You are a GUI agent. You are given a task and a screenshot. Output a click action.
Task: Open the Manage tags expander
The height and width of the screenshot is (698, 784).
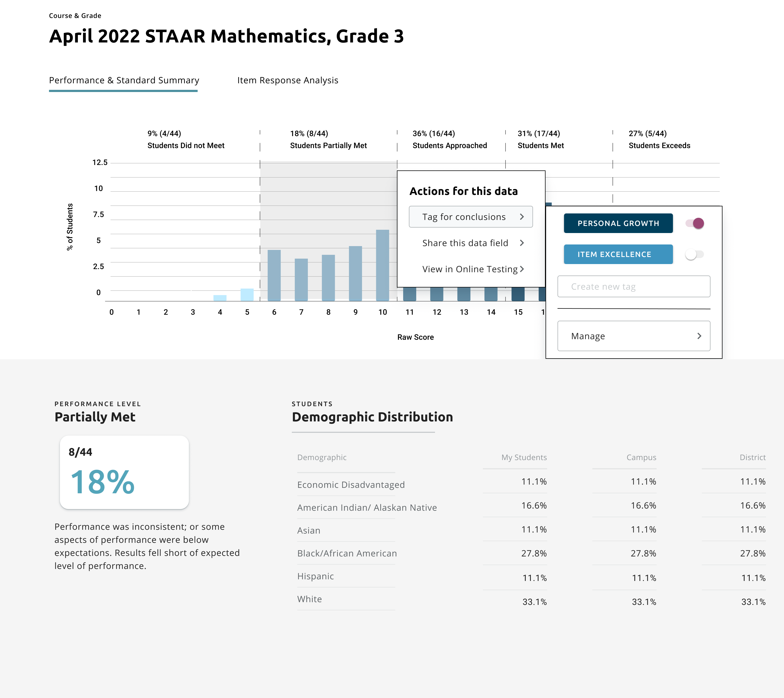633,336
